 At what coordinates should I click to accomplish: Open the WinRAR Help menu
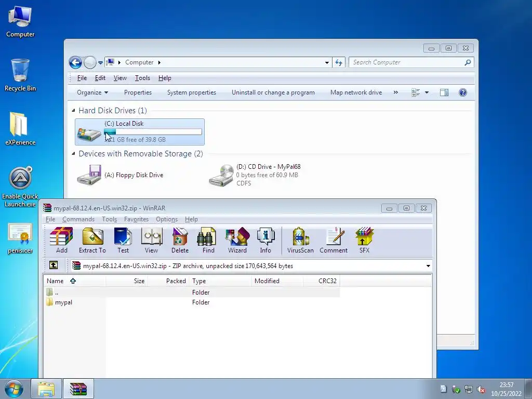[x=191, y=219]
